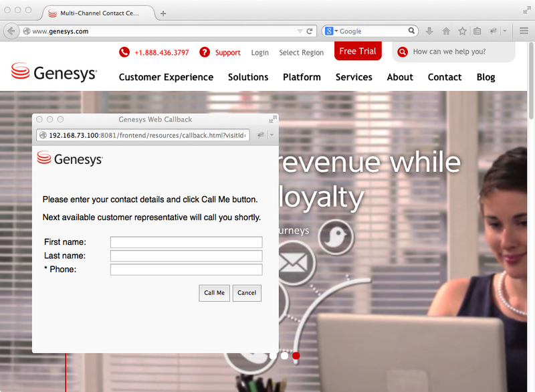
Task: Open the search engine dropdown in the search bar
Action: click(331, 31)
